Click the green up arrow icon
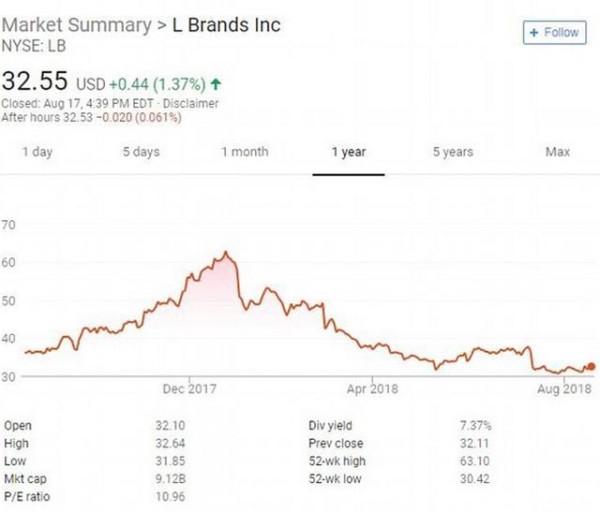 [x=216, y=84]
